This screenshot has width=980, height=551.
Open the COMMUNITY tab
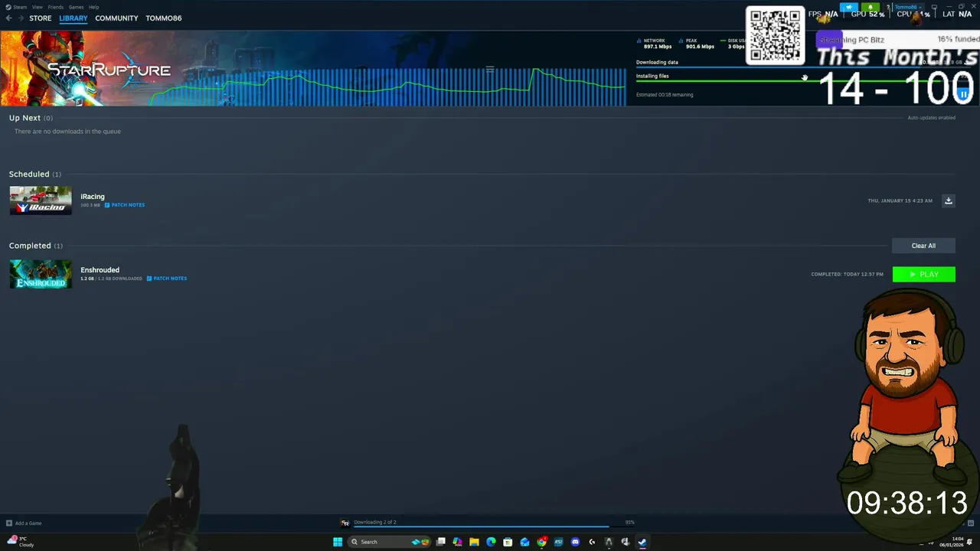(116, 18)
